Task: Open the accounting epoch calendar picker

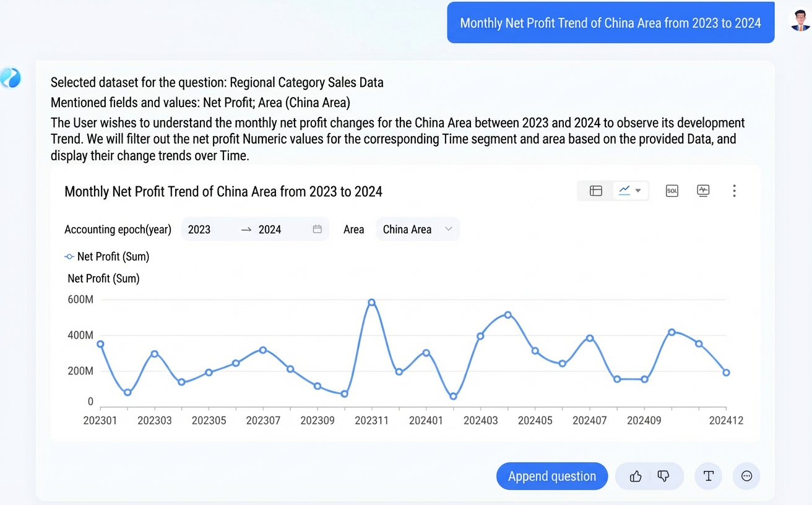Action: pos(317,229)
